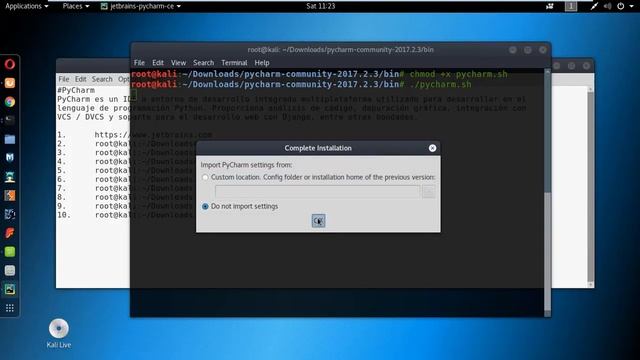Screen dimensions: 640x360
Task: Click the ./pycharm.sh command in terminal
Action: (440, 84)
